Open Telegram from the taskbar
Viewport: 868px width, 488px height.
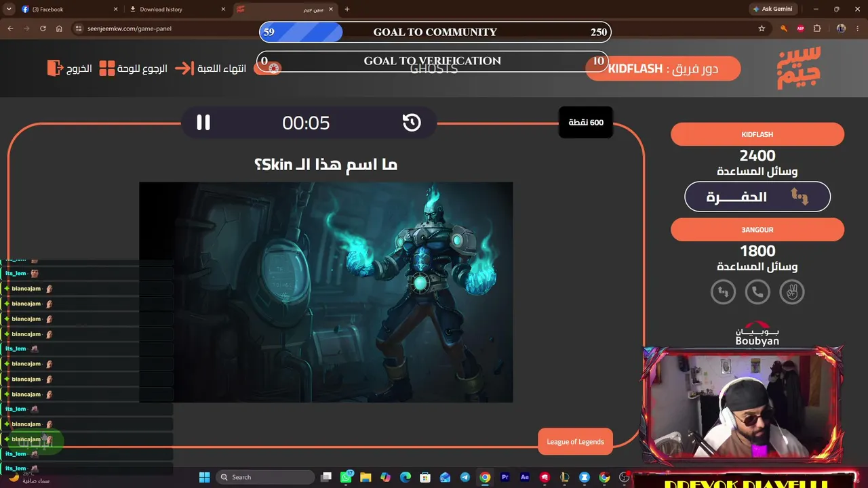point(465,477)
